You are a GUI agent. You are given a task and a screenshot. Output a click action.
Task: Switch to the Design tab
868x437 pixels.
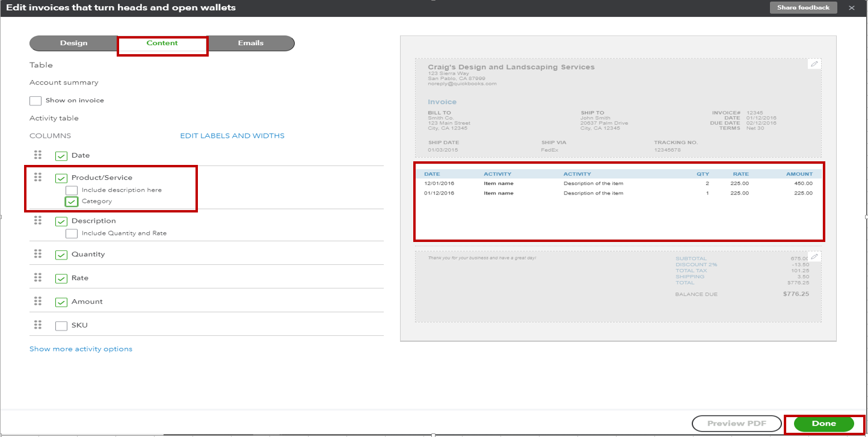pos(73,43)
